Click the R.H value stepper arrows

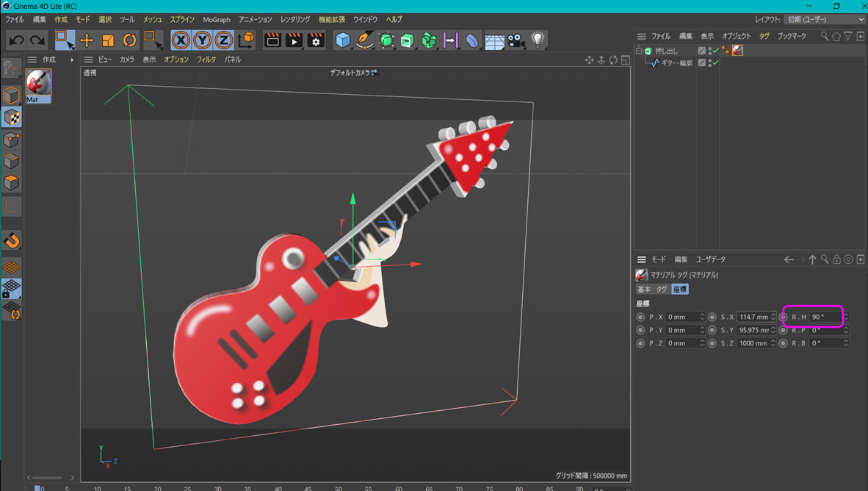pyautogui.click(x=846, y=317)
